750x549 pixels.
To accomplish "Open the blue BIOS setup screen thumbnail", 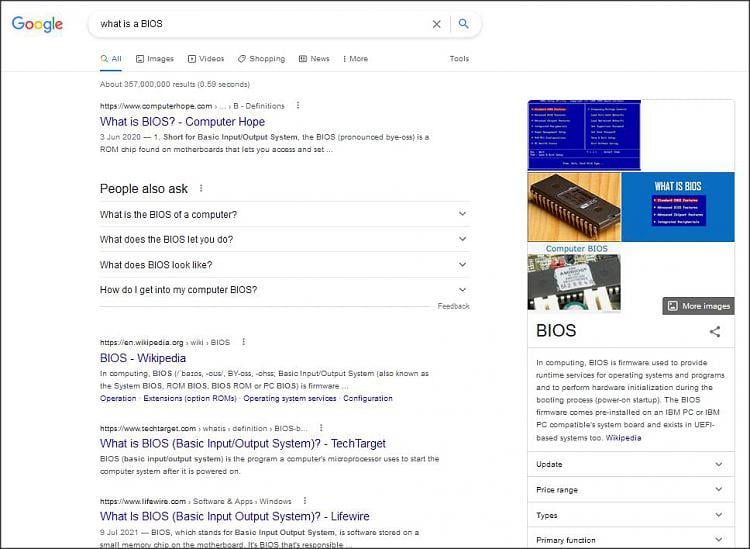I will (x=584, y=135).
